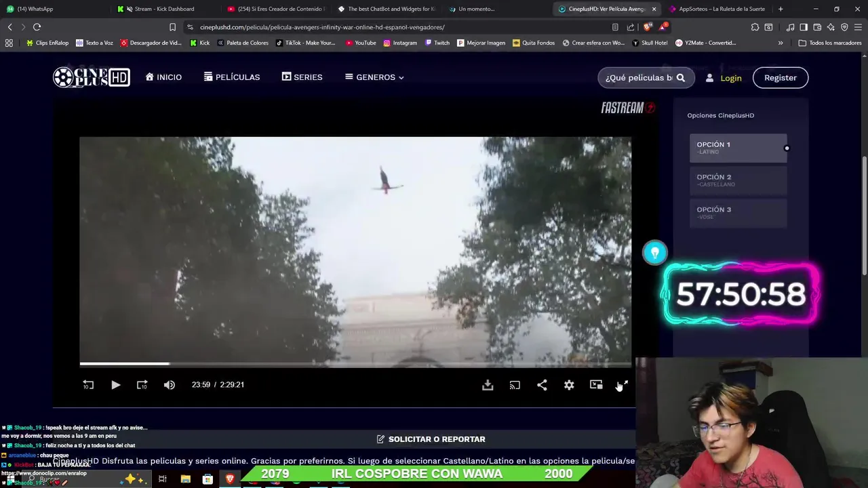Open browser extensions puzzle icon
This screenshot has width=868, height=488.
click(x=755, y=27)
